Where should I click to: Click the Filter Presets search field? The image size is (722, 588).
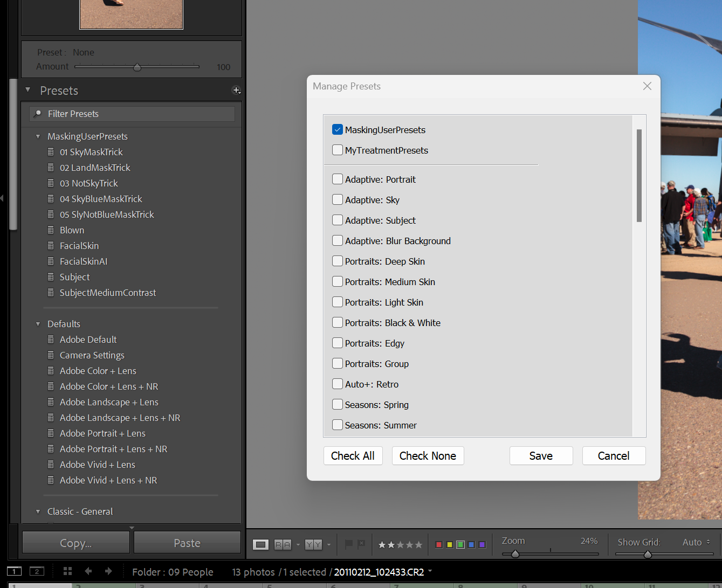coord(132,114)
